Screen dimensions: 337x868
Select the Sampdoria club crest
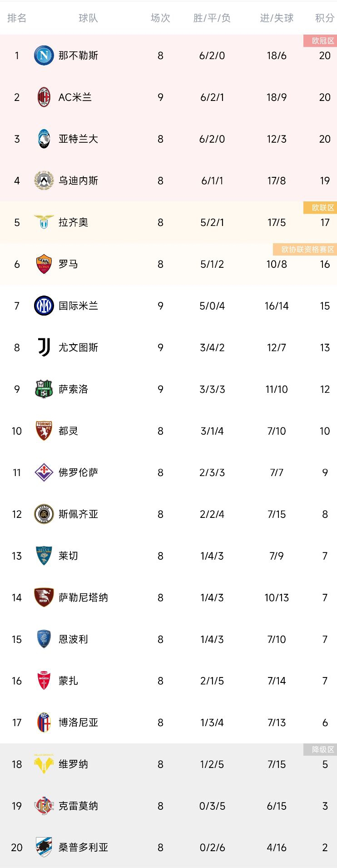point(44,848)
